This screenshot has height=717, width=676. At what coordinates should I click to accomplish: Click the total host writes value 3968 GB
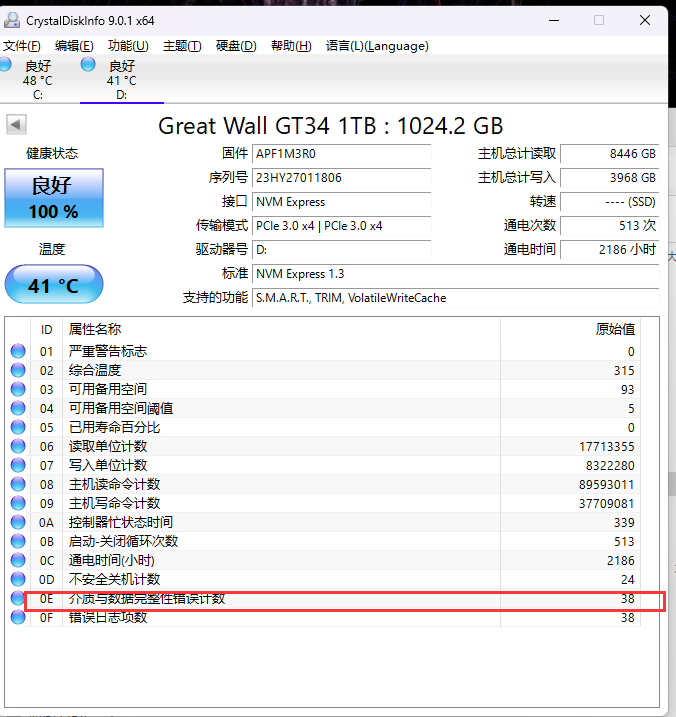(x=610, y=178)
